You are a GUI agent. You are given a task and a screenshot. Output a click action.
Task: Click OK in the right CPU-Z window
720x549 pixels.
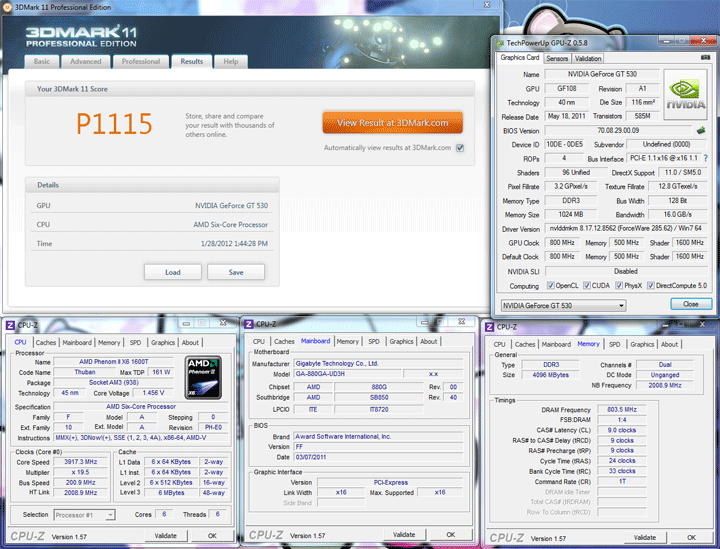tap(692, 538)
